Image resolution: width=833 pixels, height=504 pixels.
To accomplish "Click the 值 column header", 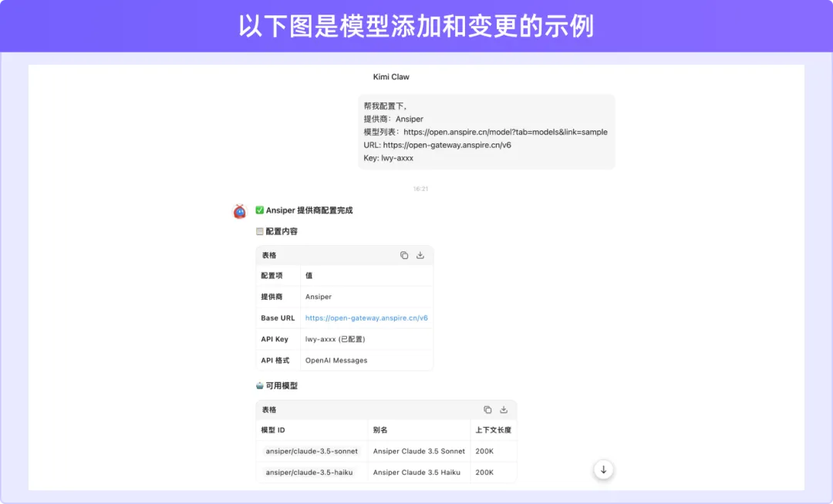I will pyautogui.click(x=309, y=275).
